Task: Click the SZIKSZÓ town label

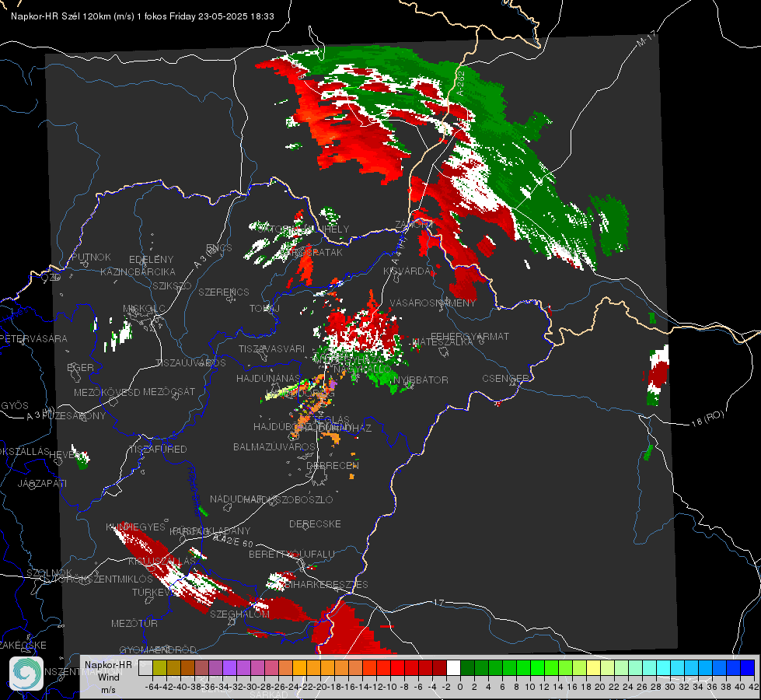Action: (173, 285)
